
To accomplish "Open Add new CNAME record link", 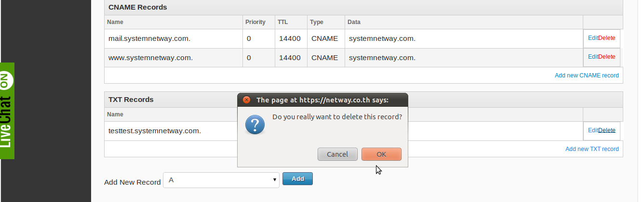I will point(587,76).
